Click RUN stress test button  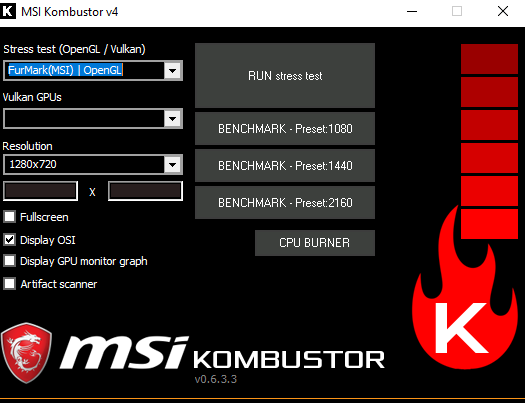[x=285, y=76]
